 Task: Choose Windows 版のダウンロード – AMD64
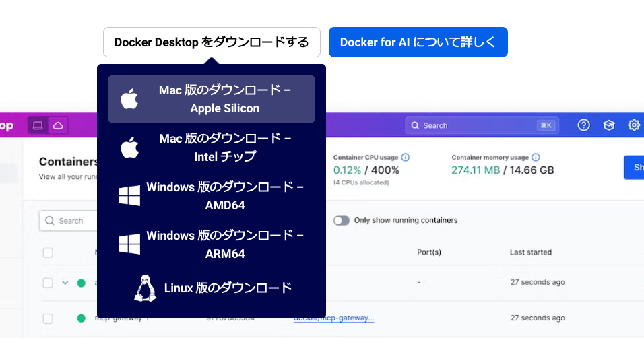212,196
